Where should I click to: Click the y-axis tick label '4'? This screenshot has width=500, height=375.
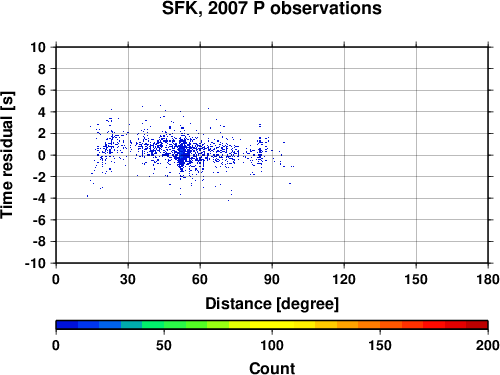pyautogui.click(x=42, y=112)
